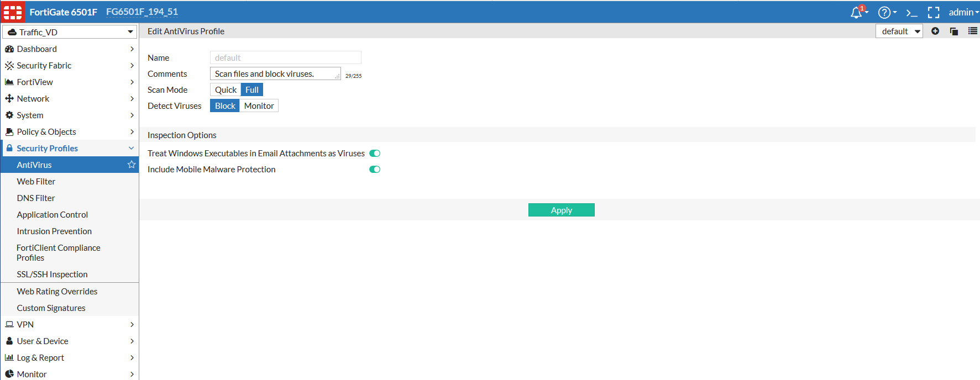Image resolution: width=980 pixels, height=380 pixels.
Task: Click the Policy & Objects icon
Action: pos(9,131)
